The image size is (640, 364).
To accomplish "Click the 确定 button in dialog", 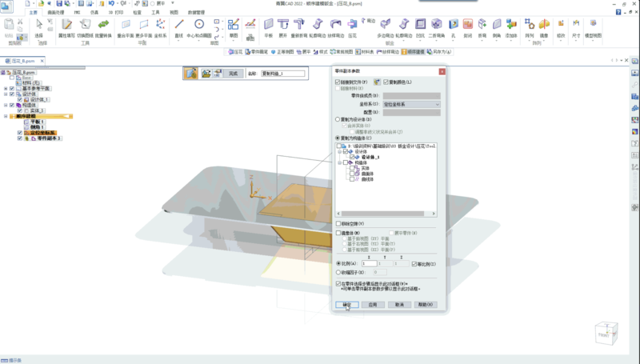I will pos(346,304).
